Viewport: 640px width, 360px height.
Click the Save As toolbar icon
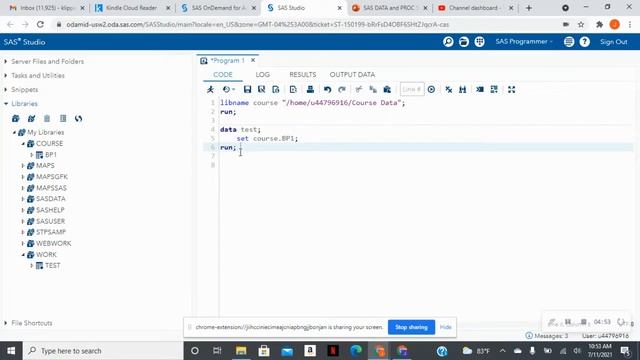coord(262,89)
